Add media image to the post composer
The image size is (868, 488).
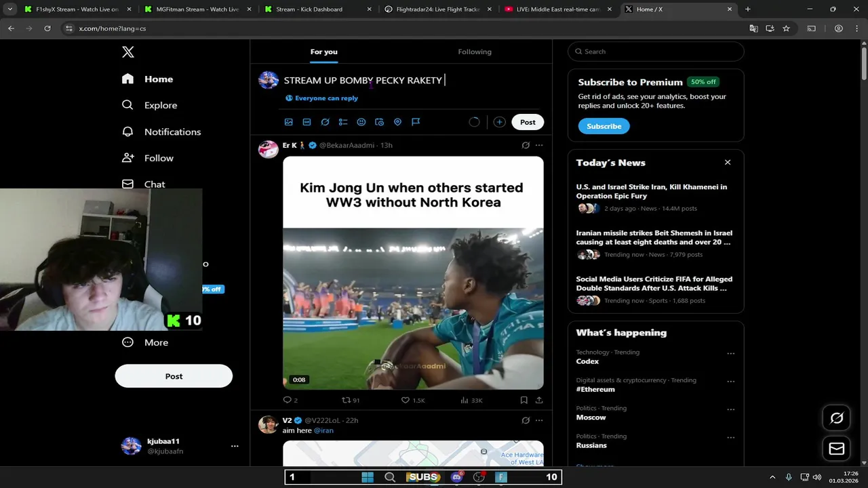[x=288, y=122]
